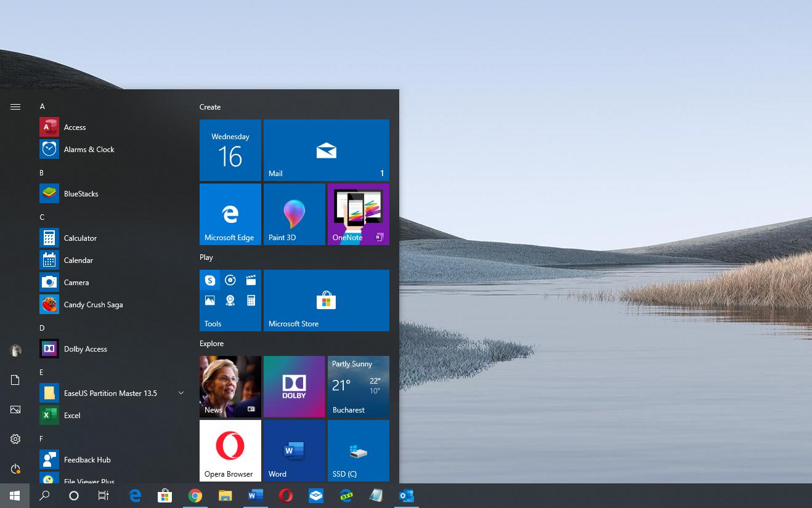Open the SSD (C) drive tile
812x508 pixels.
[359, 451]
